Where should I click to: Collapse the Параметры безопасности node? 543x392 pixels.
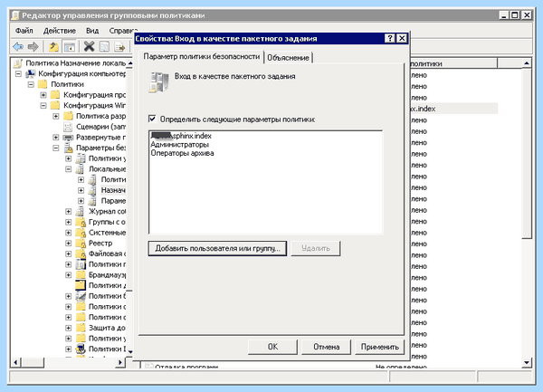point(56,148)
